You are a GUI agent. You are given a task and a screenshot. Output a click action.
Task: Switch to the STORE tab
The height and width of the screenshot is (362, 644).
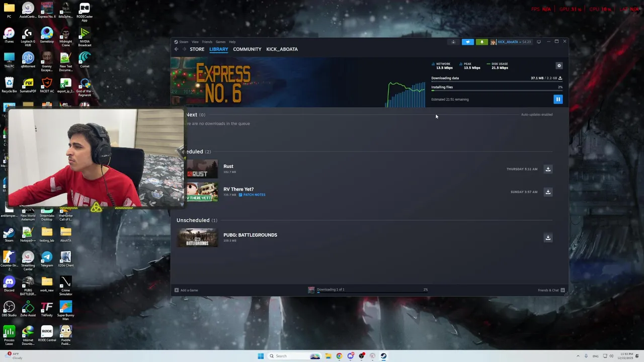[197, 49]
